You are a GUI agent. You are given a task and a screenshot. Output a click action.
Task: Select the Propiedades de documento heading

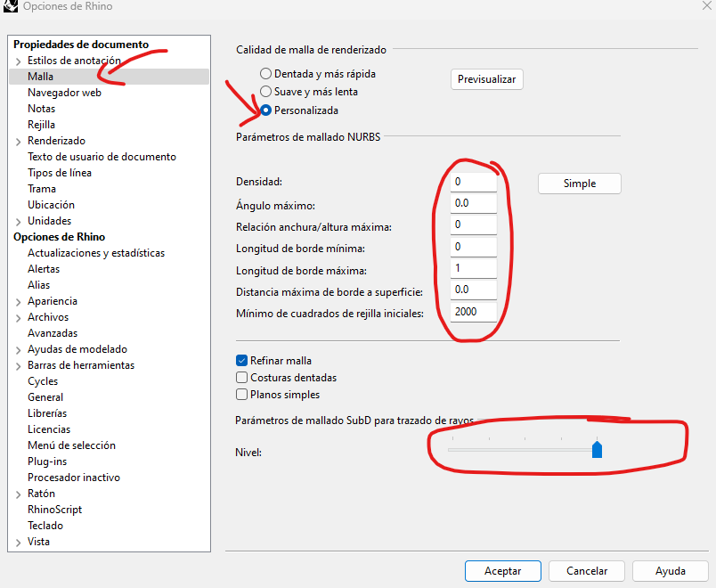pos(81,45)
